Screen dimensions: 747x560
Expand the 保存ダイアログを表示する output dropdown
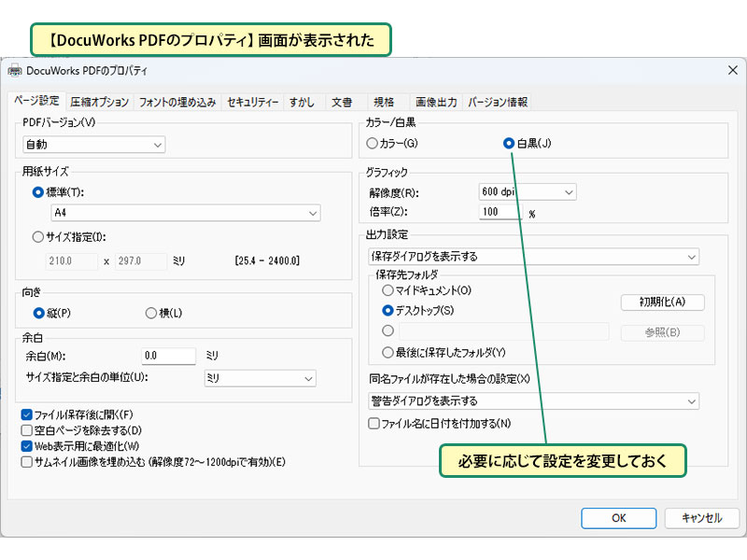tap(533, 257)
